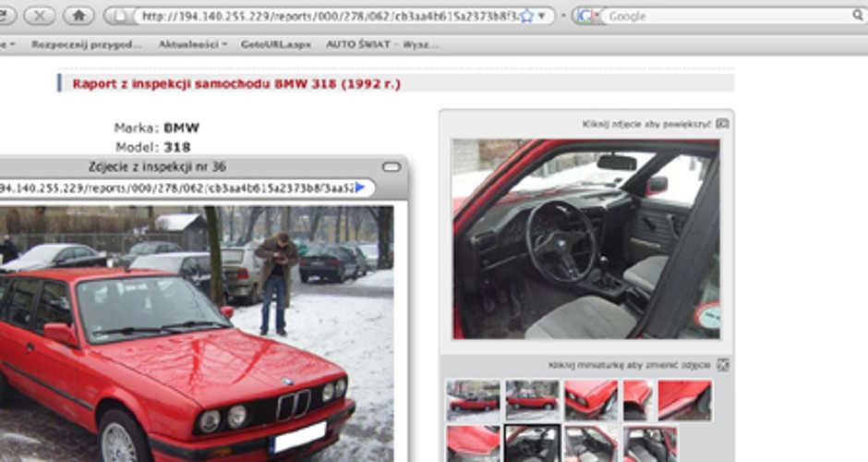
Task: Click the Home button in browser toolbar
Action: pos(78,16)
